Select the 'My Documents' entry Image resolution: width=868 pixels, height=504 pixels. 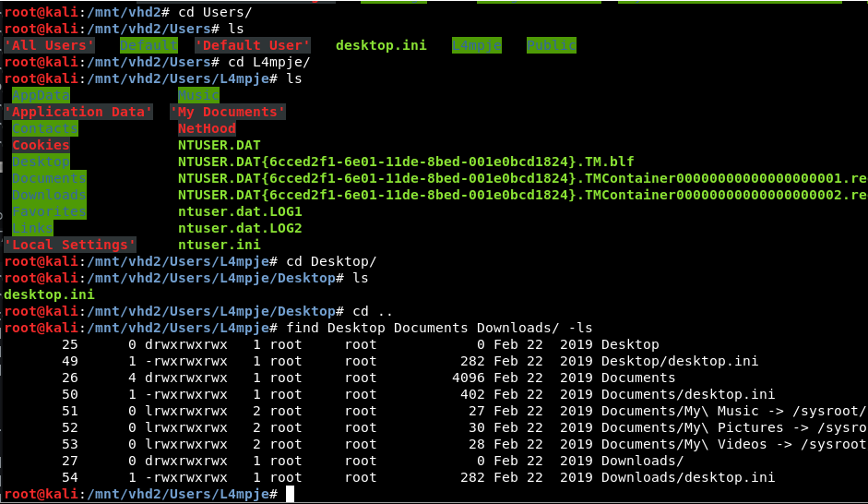pyautogui.click(x=228, y=112)
